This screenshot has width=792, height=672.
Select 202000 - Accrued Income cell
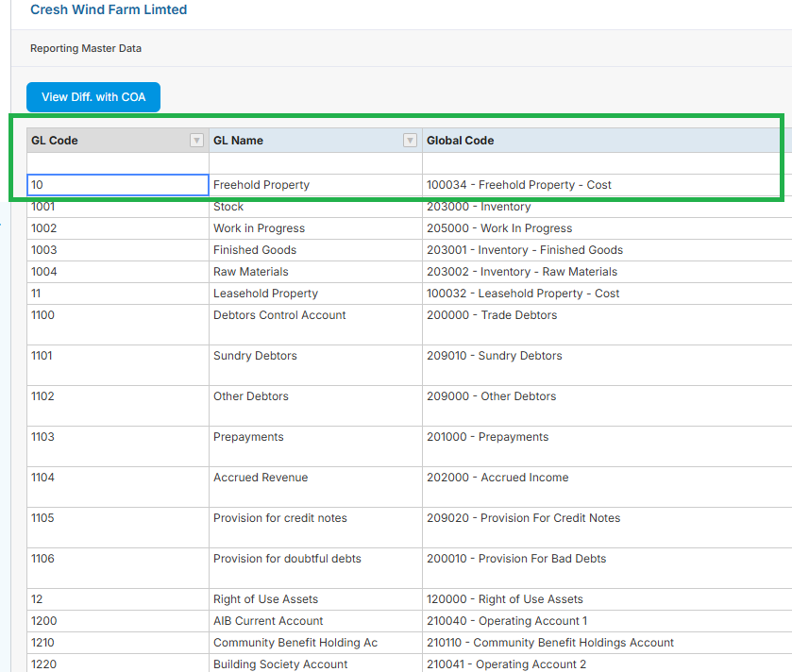point(607,487)
